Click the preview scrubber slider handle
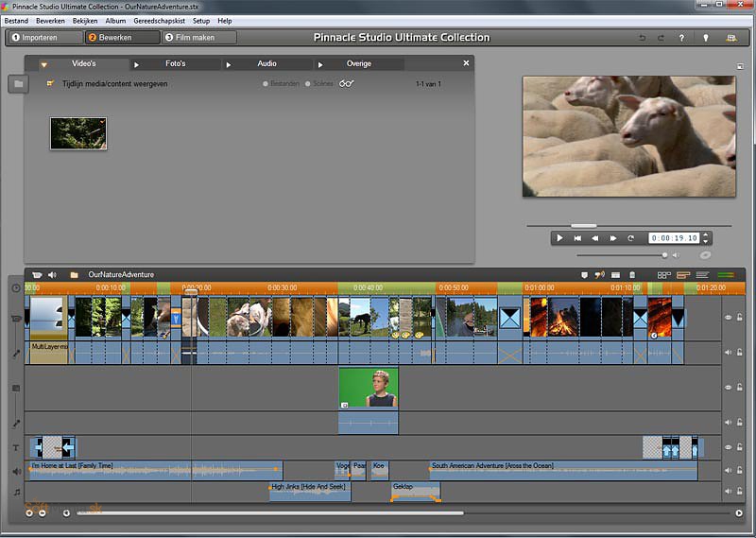 [583, 225]
